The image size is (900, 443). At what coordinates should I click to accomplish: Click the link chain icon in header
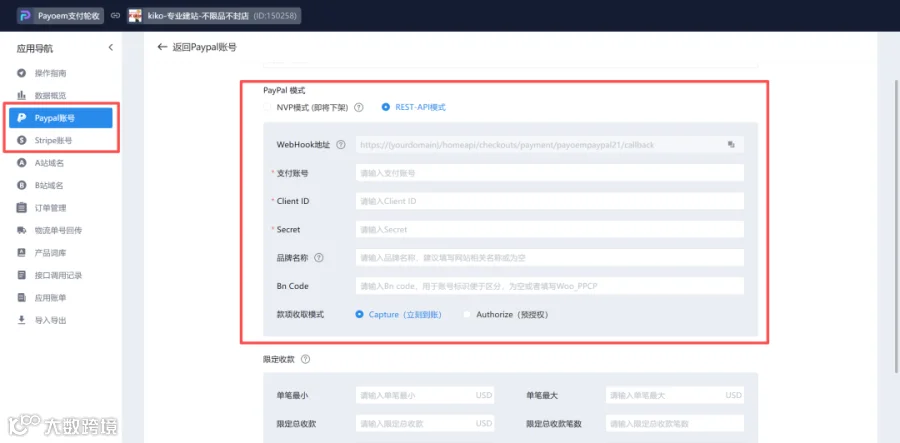(115, 16)
